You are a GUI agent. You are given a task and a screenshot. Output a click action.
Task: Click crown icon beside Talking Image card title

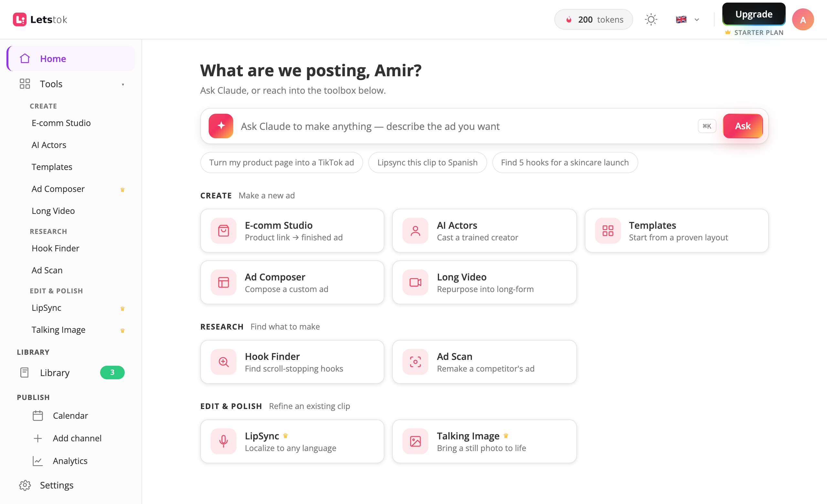click(506, 436)
